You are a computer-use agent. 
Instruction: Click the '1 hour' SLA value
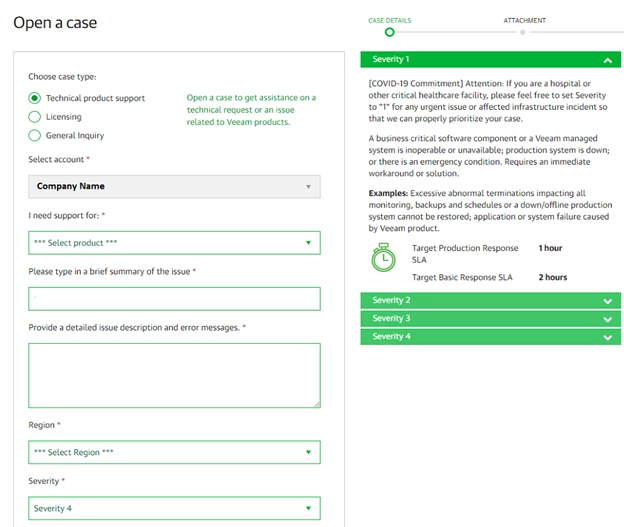point(550,248)
